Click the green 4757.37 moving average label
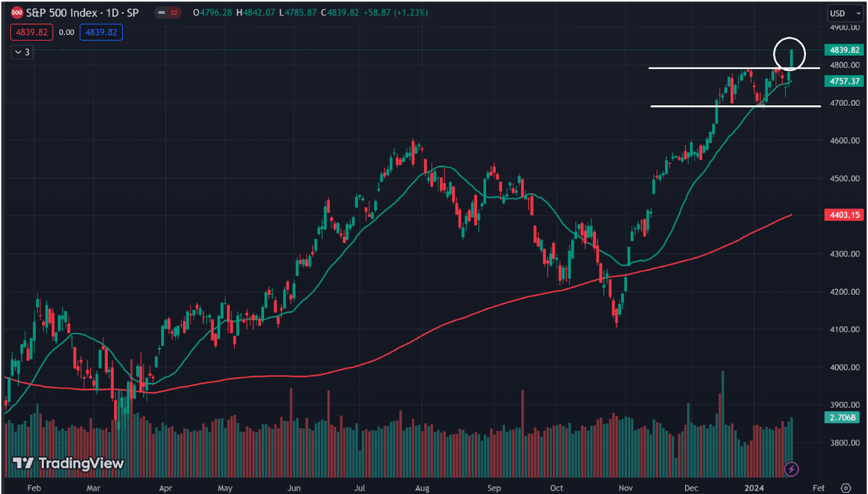 pos(843,81)
